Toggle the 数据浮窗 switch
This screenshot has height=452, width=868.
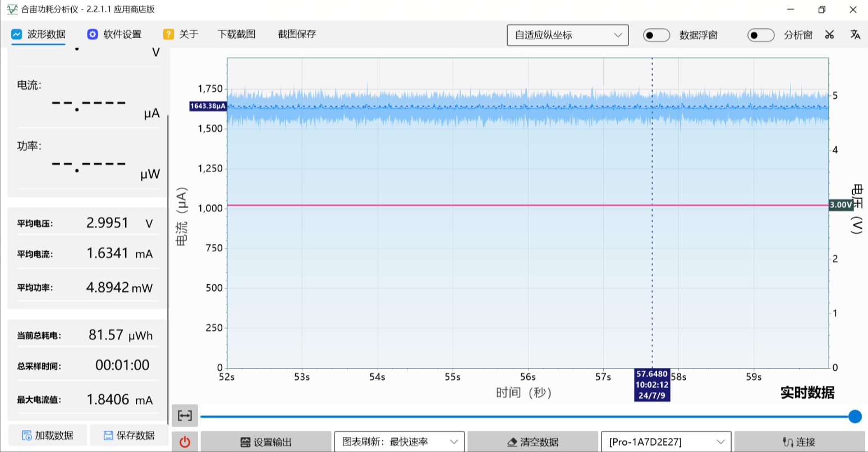tap(656, 35)
